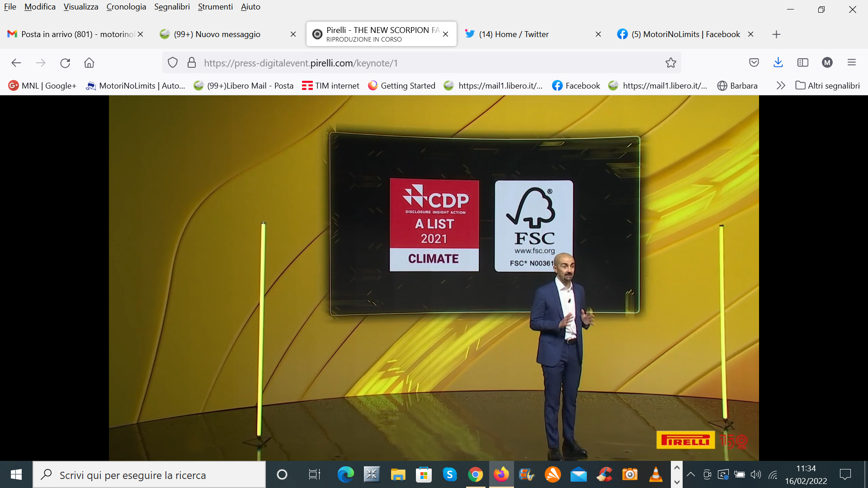This screenshot has height=488, width=868.
Task: Toggle the sidebar panel icon
Action: (x=802, y=63)
